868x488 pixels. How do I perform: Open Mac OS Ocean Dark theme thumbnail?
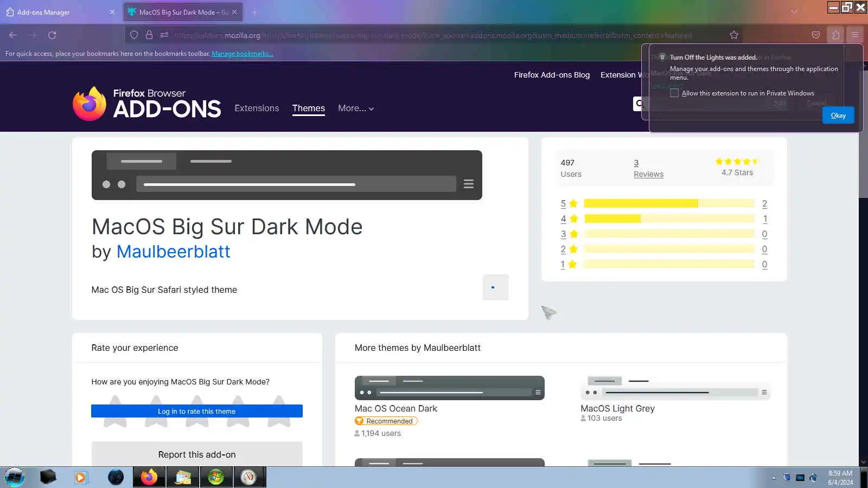[x=450, y=388]
